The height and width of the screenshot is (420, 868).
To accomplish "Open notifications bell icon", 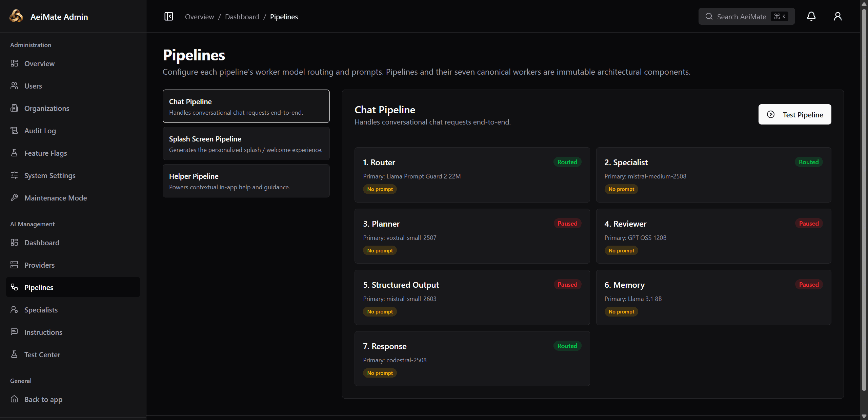I will (x=811, y=16).
